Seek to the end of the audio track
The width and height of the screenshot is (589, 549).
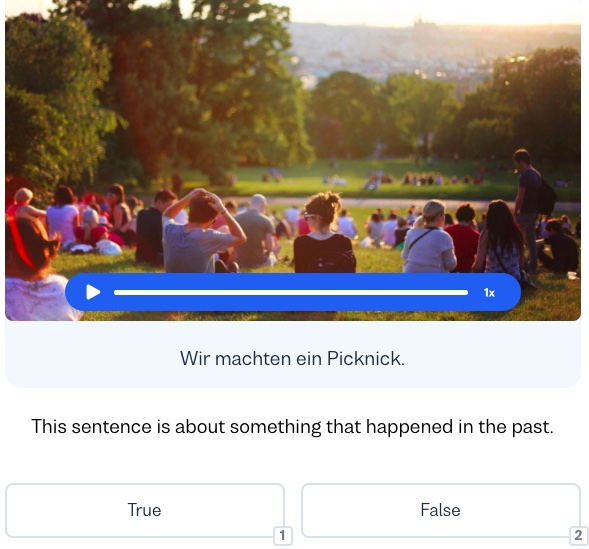pos(467,293)
